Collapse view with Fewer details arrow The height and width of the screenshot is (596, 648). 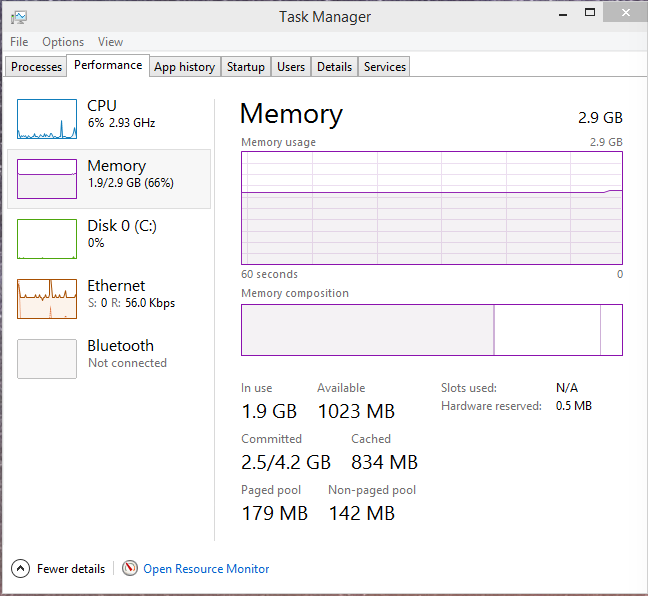20,568
